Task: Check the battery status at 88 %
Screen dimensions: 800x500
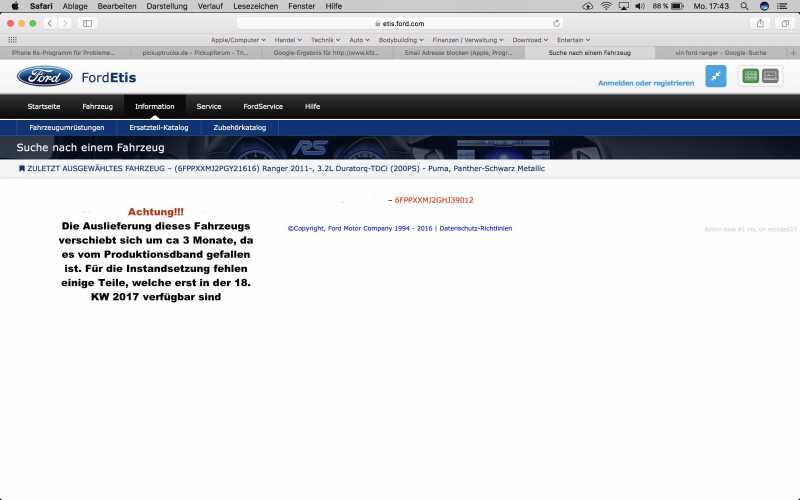Action: coord(667,6)
